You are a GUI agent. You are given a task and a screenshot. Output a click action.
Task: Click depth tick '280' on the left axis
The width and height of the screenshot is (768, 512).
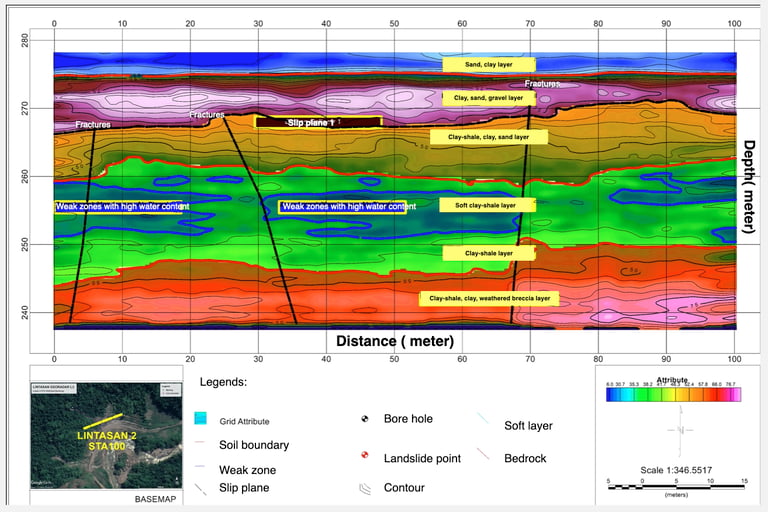[x=25, y=40]
